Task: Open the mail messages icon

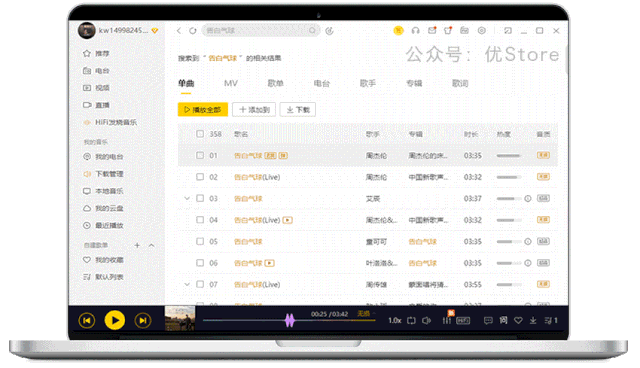Action: (432, 31)
